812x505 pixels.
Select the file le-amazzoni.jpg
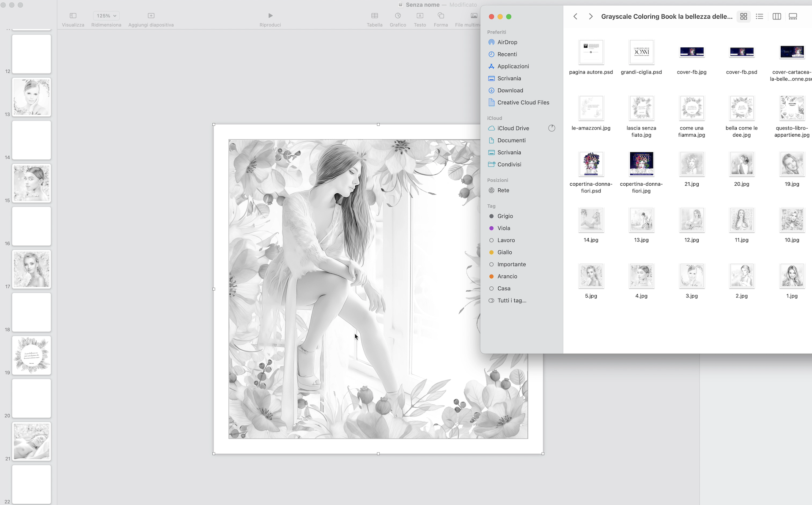click(591, 108)
